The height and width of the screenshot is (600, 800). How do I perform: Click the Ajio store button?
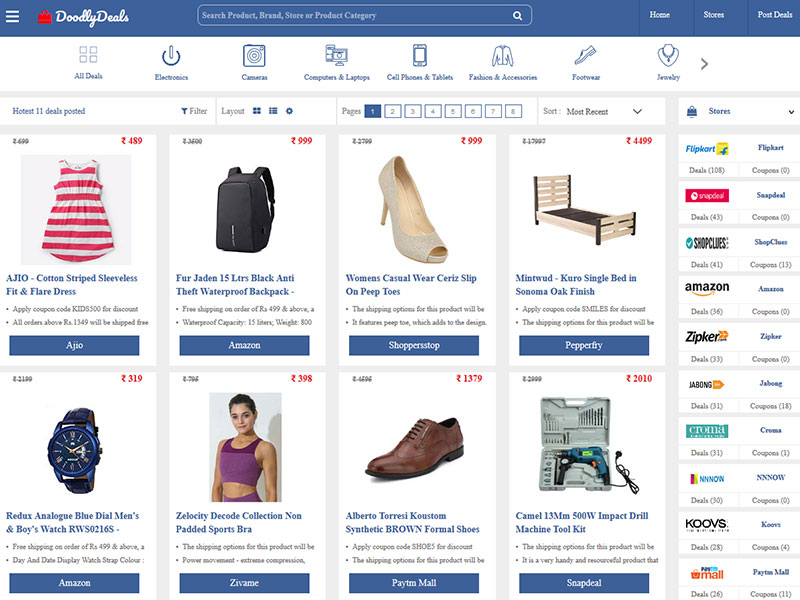tap(74, 345)
